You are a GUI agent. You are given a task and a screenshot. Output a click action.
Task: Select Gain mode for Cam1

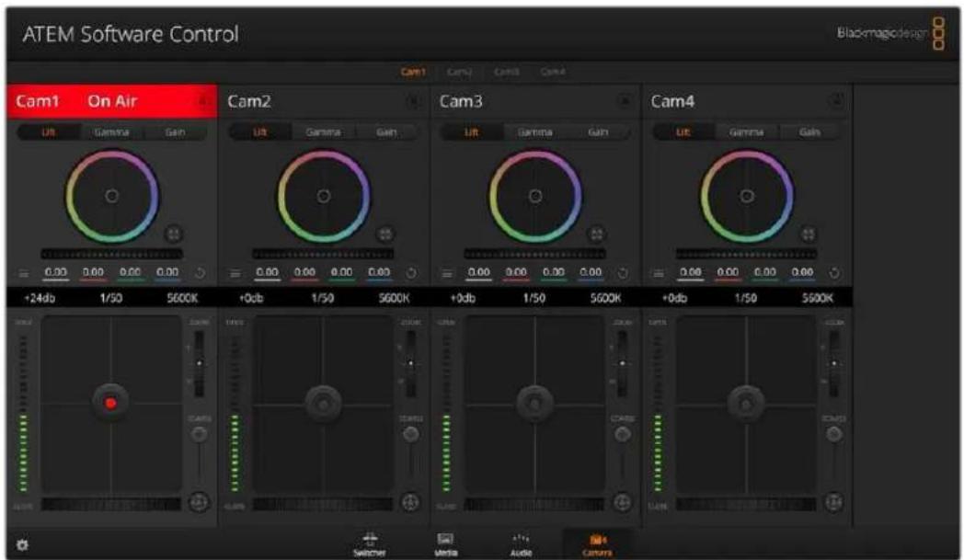(175, 132)
